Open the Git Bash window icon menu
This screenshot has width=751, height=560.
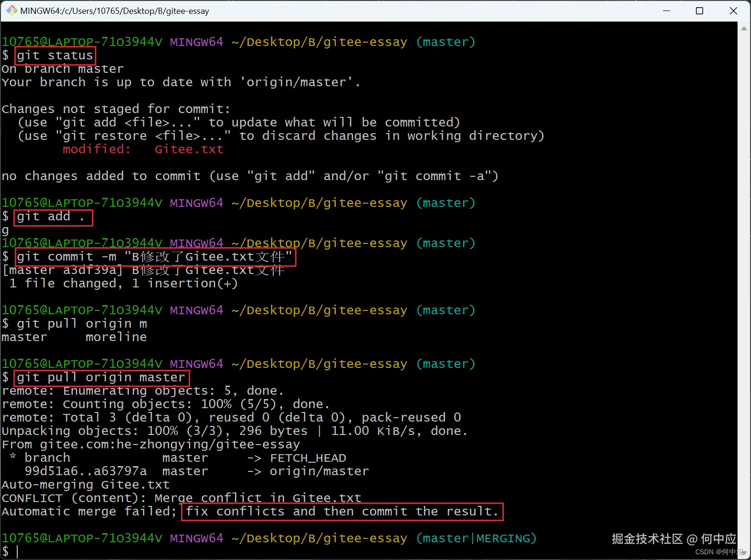11,11
